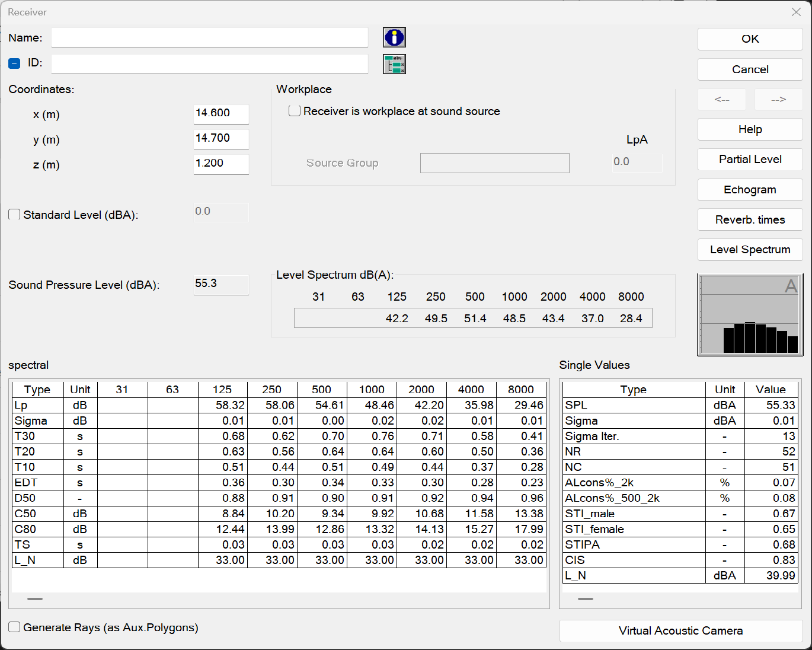Screen dimensions: 812x650
Task: Select the Sigma Iter. row
Action: coord(680,436)
